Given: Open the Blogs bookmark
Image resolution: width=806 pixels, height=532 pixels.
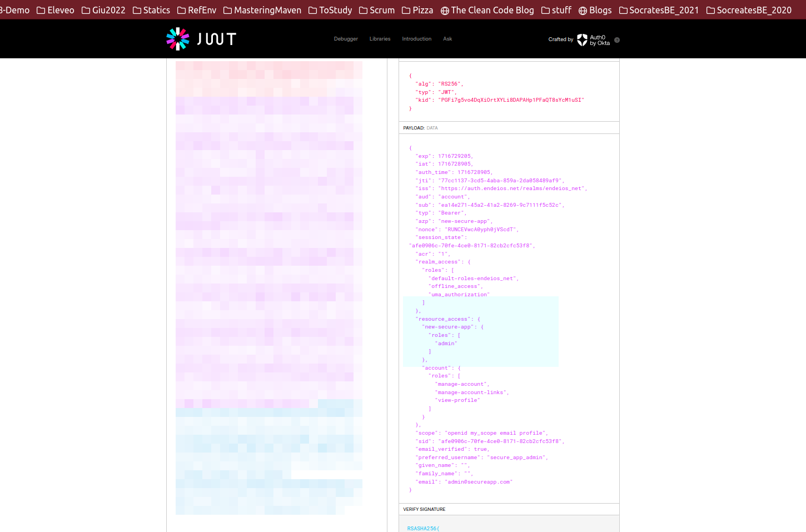Looking at the screenshot, I should (595, 10).
